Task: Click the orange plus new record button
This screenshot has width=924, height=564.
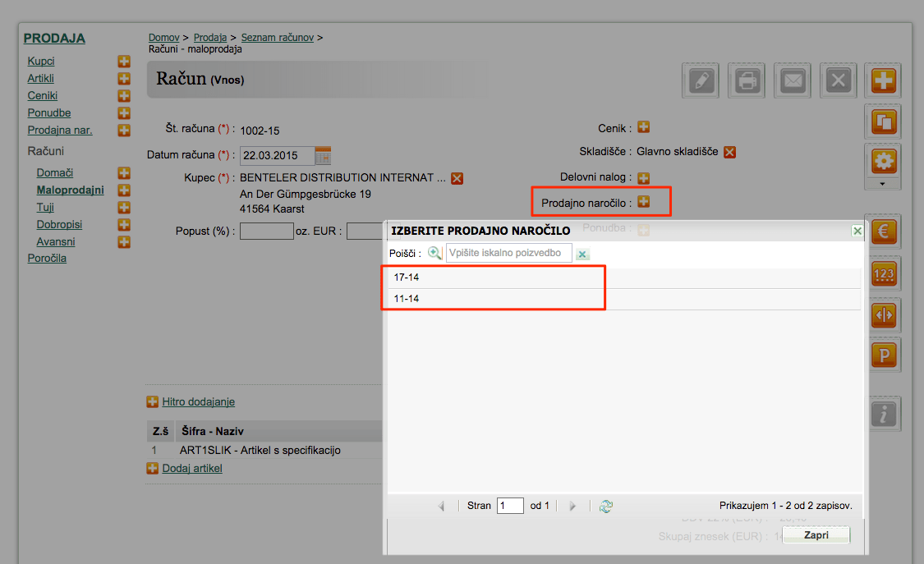Action: [883, 80]
